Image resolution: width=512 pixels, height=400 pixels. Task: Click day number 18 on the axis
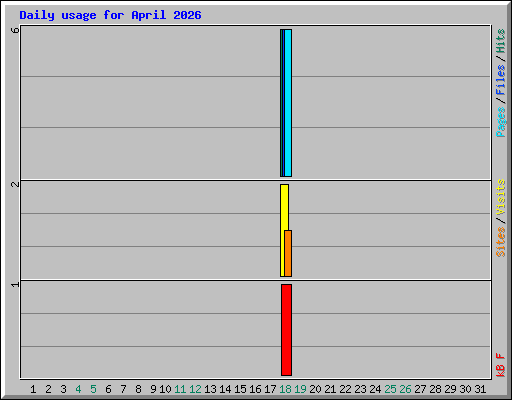point(285,389)
